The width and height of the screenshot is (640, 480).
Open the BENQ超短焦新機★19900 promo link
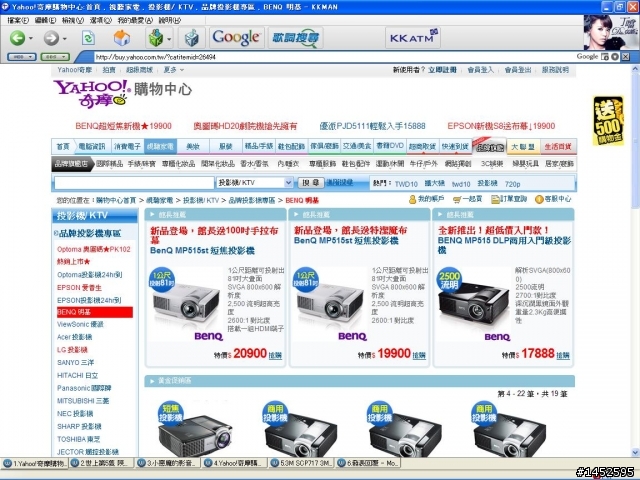point(123,126)
